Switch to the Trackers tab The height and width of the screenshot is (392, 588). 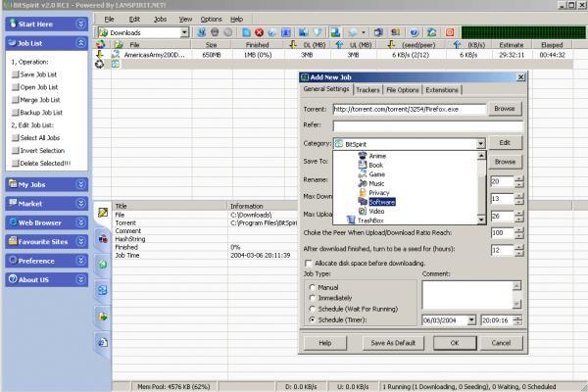click(367, 90)
